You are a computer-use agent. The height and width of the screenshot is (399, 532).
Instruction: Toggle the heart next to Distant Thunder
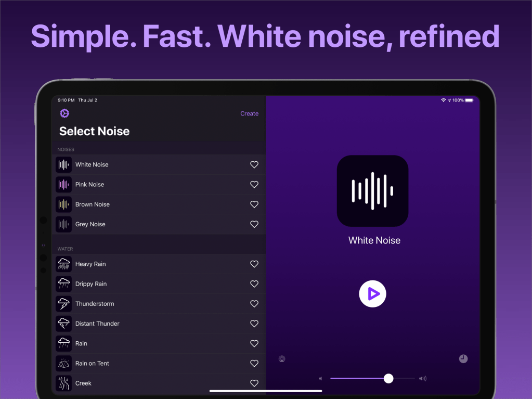(x=254, y=323)
